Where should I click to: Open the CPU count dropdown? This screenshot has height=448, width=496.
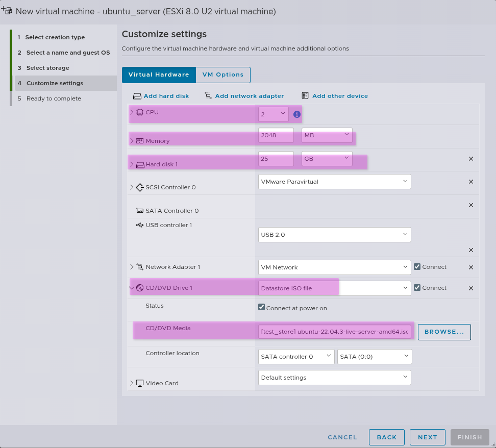click(x=273, y=114)
